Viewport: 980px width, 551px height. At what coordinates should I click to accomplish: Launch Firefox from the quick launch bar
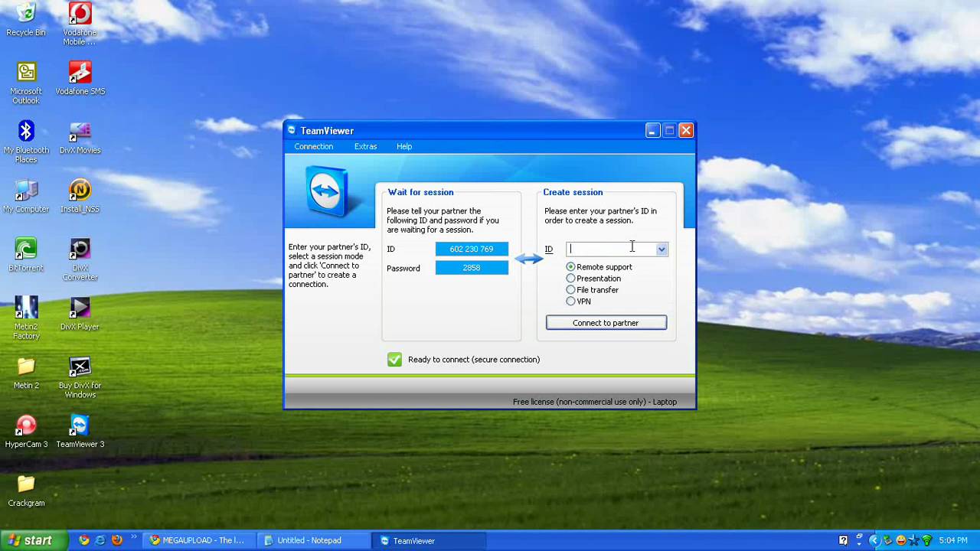[x=116, y=540]
